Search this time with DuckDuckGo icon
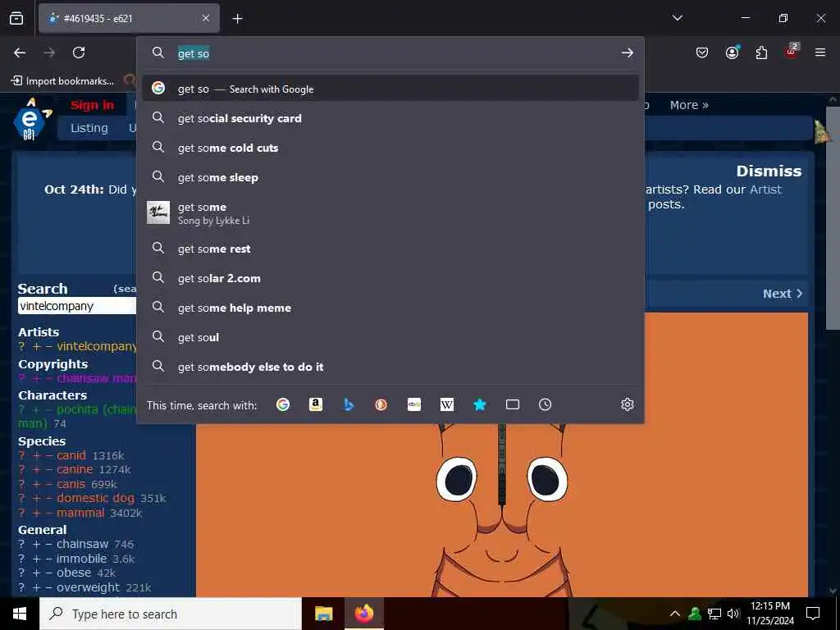The width and height of the screenshot is (840, 630). (x=381, y=404)
